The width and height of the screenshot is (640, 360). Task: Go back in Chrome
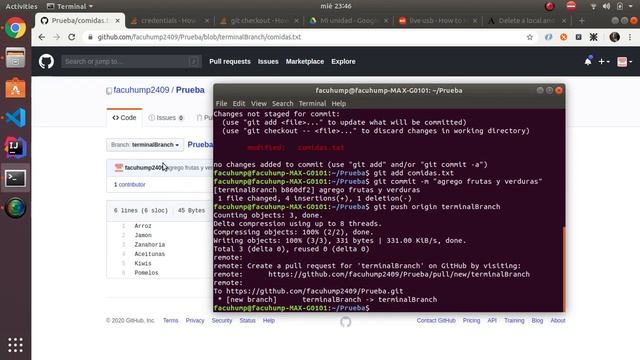pyautogui.click(x=42, y=37)
